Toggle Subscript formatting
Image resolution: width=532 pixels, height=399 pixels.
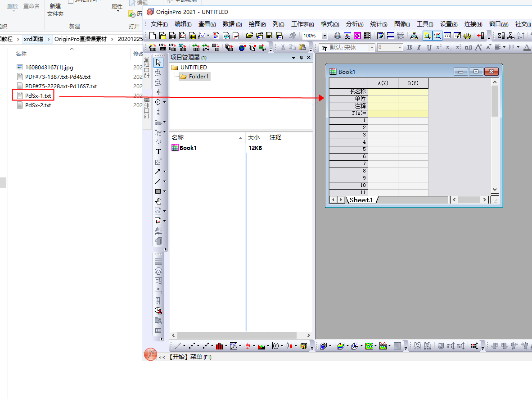click(x=449, y=47)
